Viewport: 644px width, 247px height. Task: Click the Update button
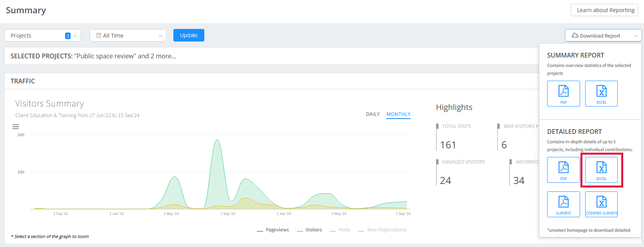(x=189, y=35)
